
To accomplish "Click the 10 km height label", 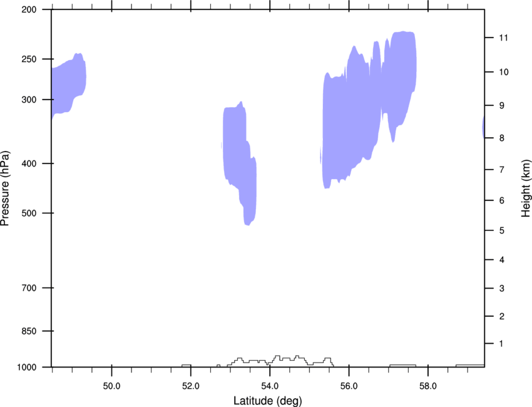I will [x=504, y=72].
